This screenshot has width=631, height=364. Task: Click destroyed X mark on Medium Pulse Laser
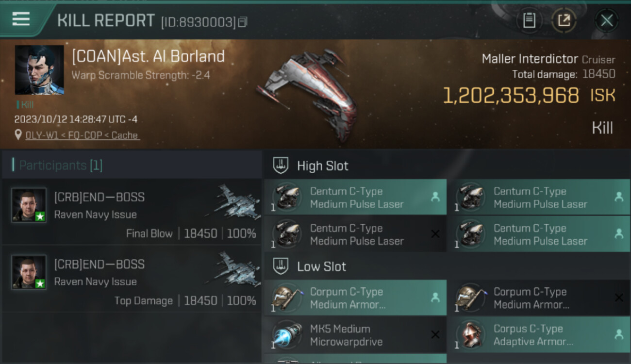(x=435, y=234)
